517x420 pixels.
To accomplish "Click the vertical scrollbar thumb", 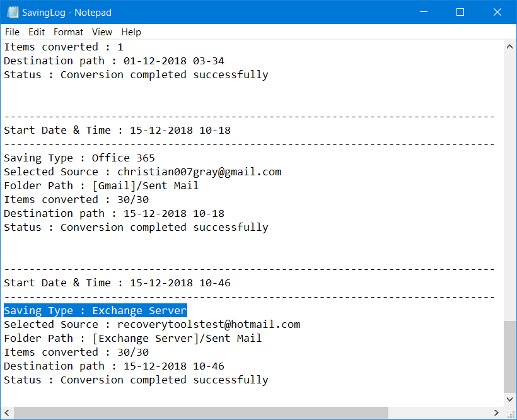I will 509,357.
